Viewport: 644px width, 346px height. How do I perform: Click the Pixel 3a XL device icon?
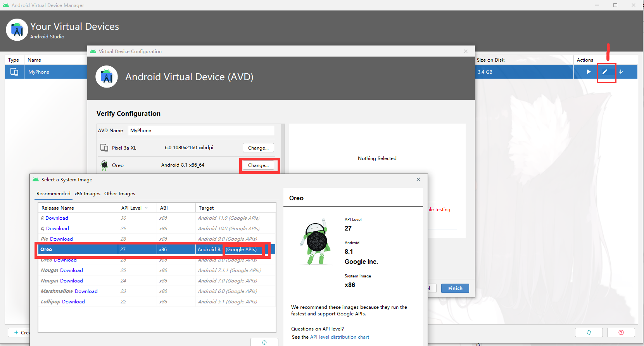tap(104, 148)
